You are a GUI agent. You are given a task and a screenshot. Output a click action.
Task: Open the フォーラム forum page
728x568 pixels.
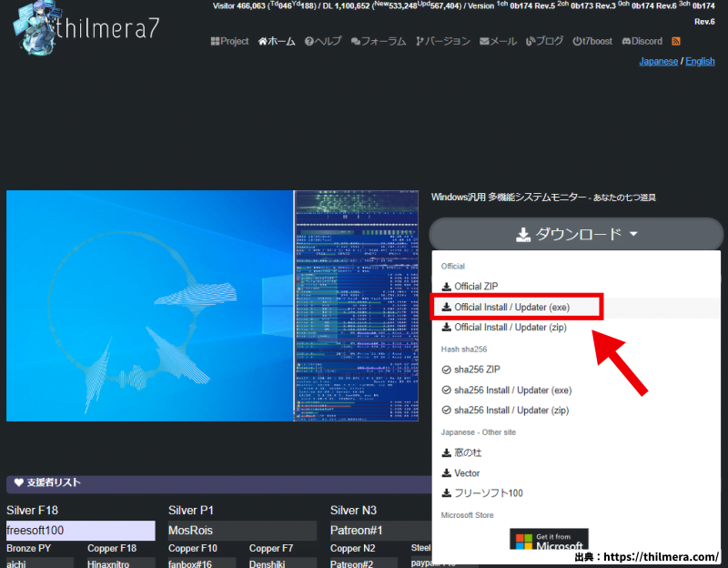pyautogui.click(x=378, y=42)
